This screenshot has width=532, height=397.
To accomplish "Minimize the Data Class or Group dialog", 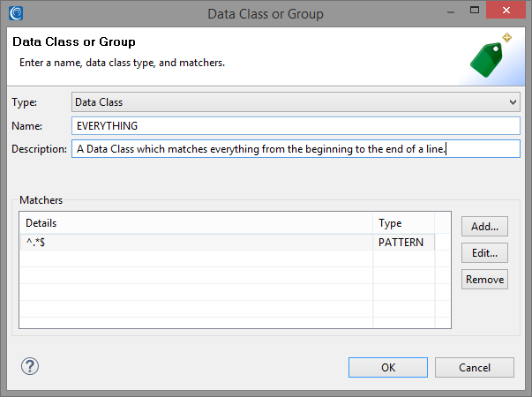I will click(451, 12).
